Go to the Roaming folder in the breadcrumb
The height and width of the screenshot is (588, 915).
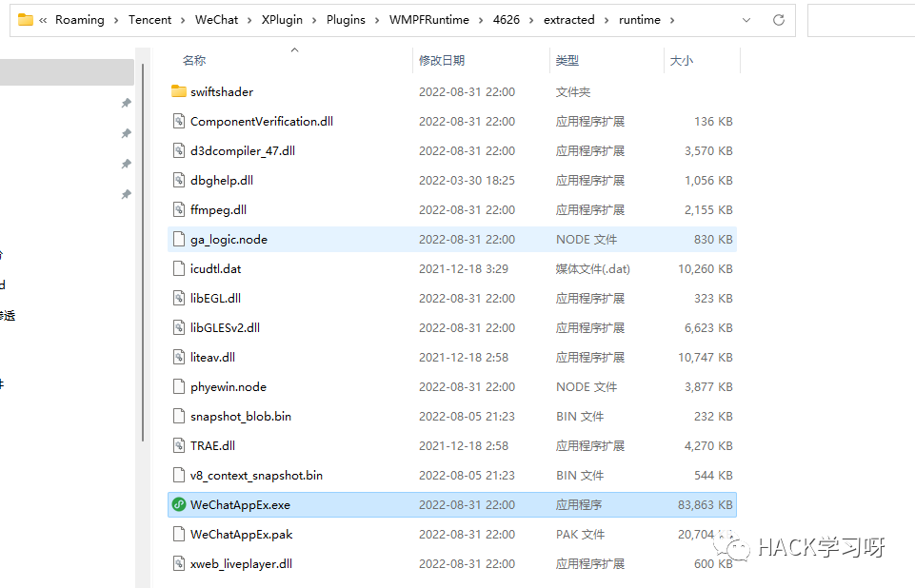coord(79,20)
